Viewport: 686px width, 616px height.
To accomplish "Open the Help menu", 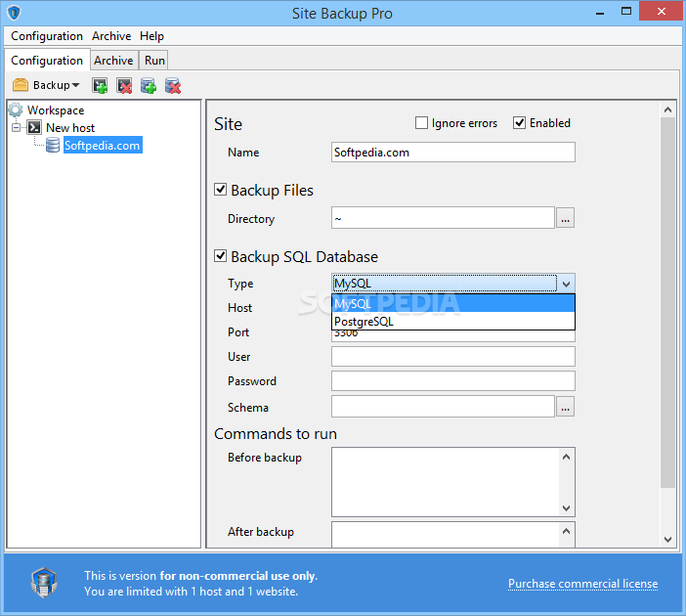I will (151, 36).
